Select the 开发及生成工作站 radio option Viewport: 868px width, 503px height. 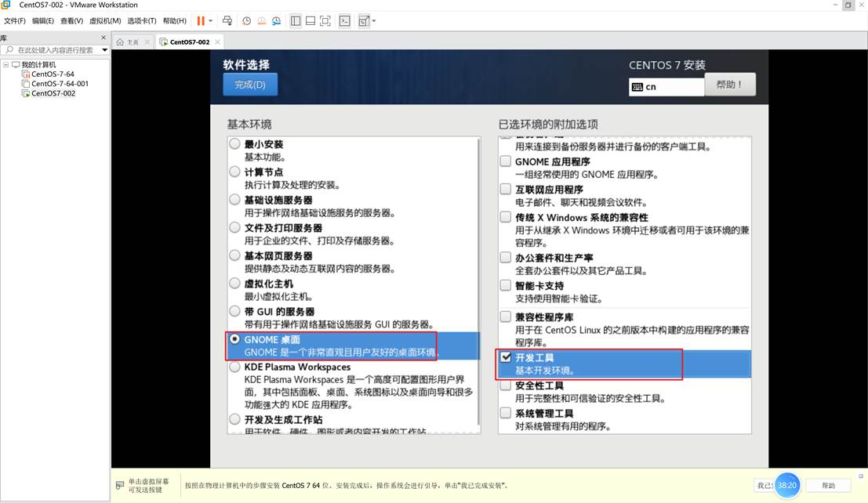tap(234, 419)
